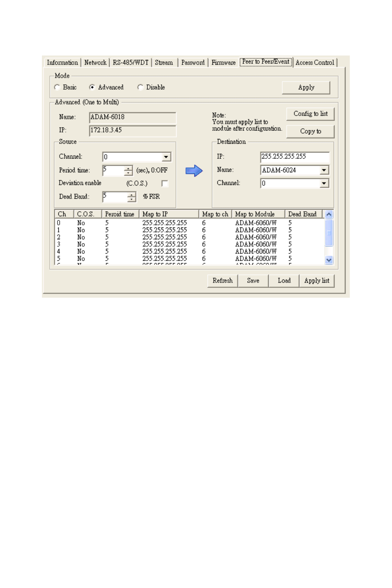
Task: Click the Refresh button
Action: [x=223, y=281]
